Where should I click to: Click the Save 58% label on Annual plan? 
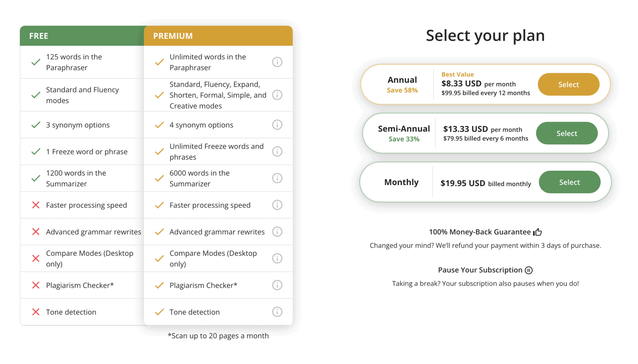(x=402, y=90)
